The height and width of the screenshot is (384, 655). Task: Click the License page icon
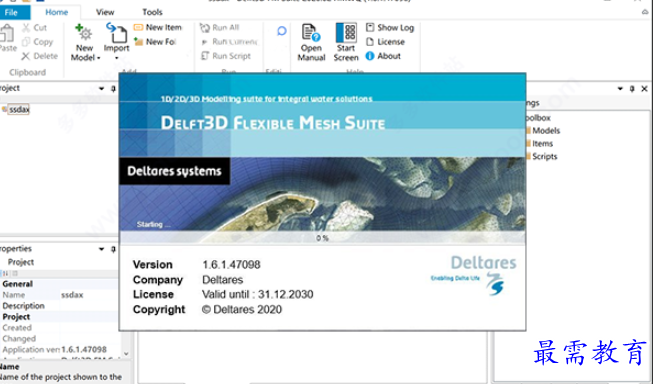coord(370,42)
